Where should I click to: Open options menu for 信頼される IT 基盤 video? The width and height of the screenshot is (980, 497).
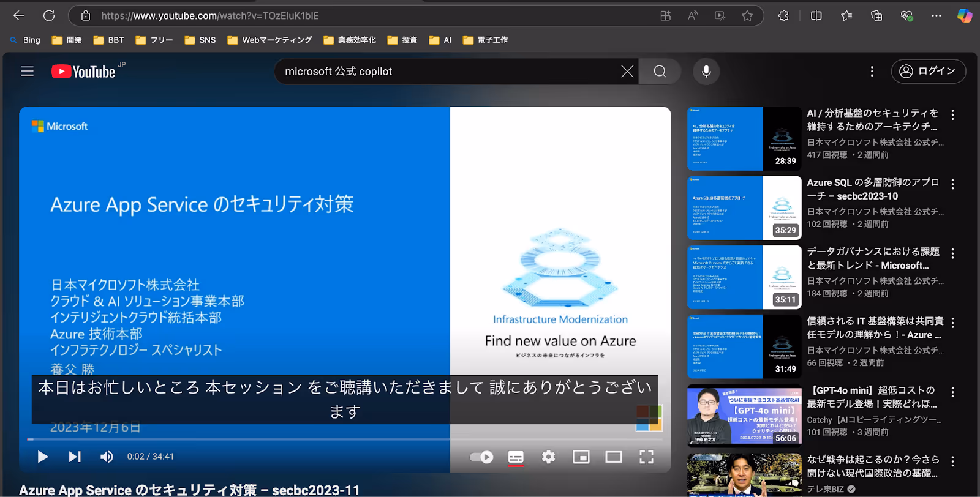(x=952, y=322)
